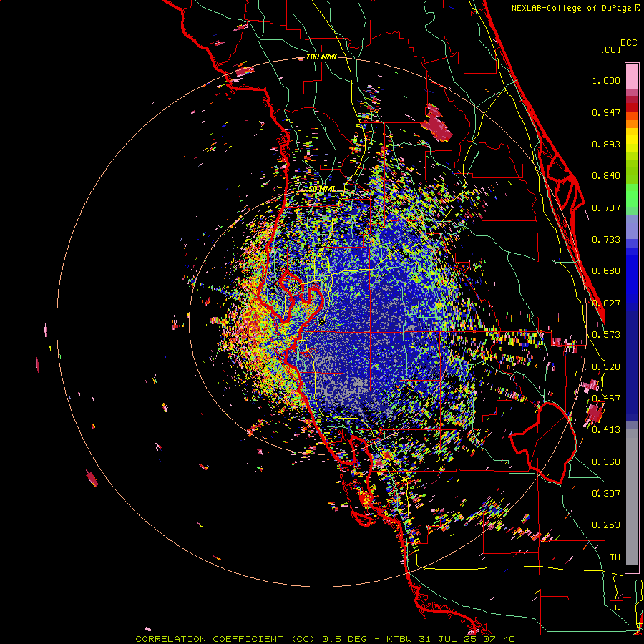
Task: Select the 0.733 legend value
Action: tap(606, 240)
